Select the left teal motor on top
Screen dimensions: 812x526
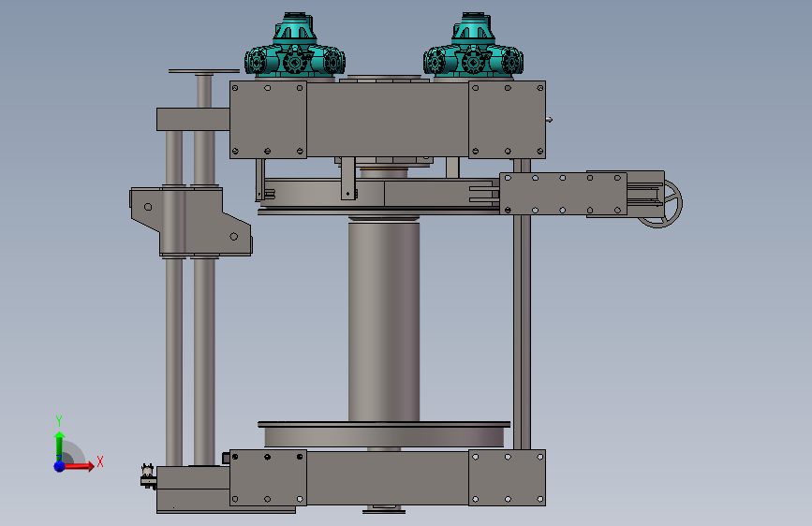(295, 47)
